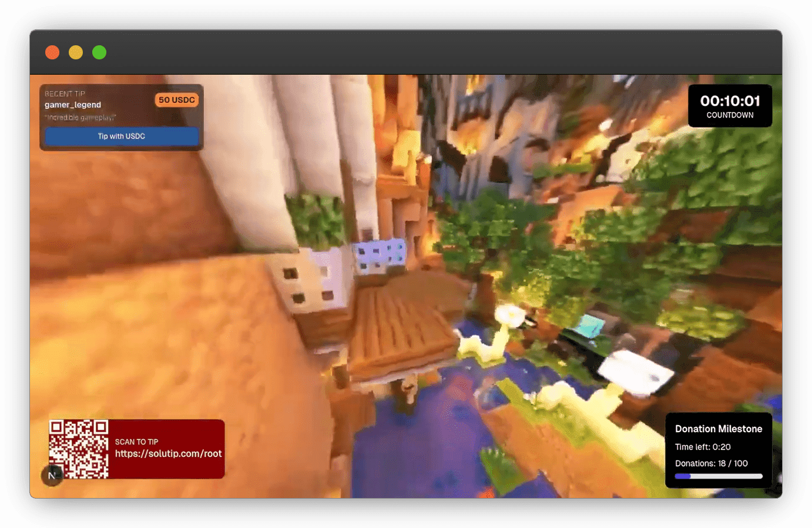Click the Time left: 0:20 text
This screenshot has height=528, width=812.
[703, 447]
